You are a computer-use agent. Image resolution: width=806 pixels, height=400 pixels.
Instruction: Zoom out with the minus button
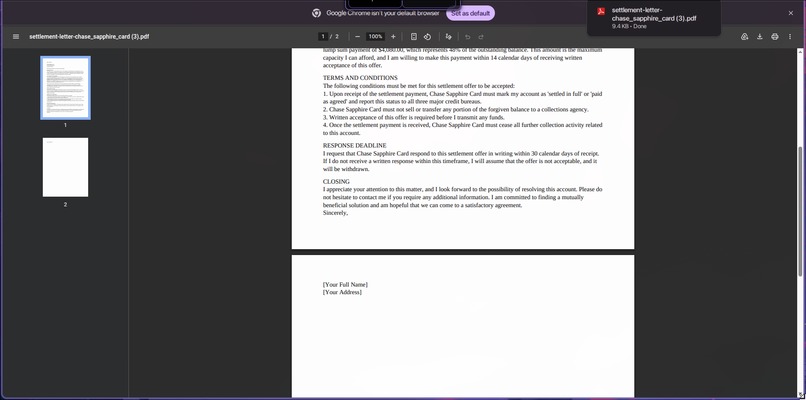(x=358, y=37)
